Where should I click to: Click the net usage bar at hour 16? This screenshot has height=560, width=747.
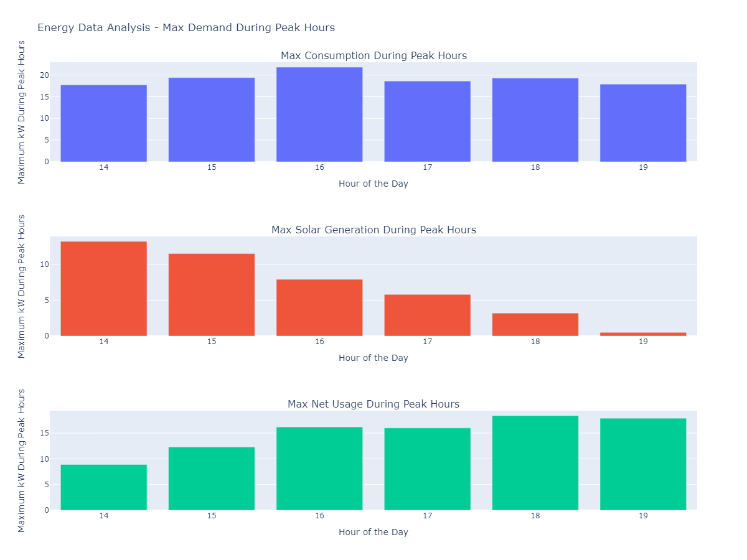(319, 469)
